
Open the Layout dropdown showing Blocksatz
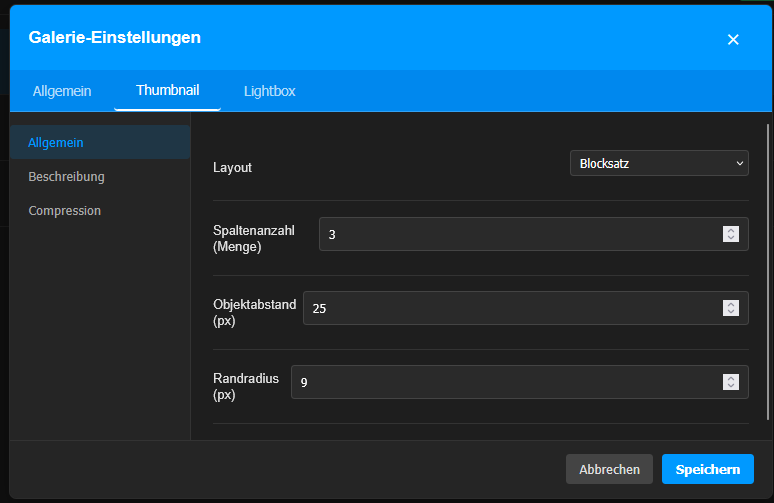coord(659,163)
